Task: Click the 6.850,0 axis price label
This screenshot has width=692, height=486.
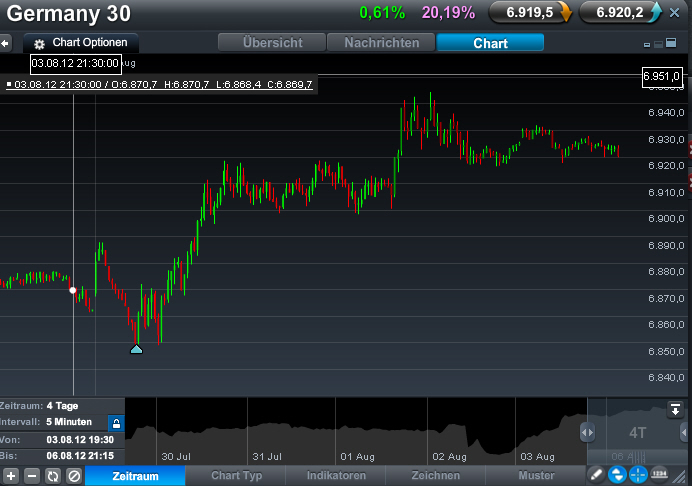Action: coord(666,352)
